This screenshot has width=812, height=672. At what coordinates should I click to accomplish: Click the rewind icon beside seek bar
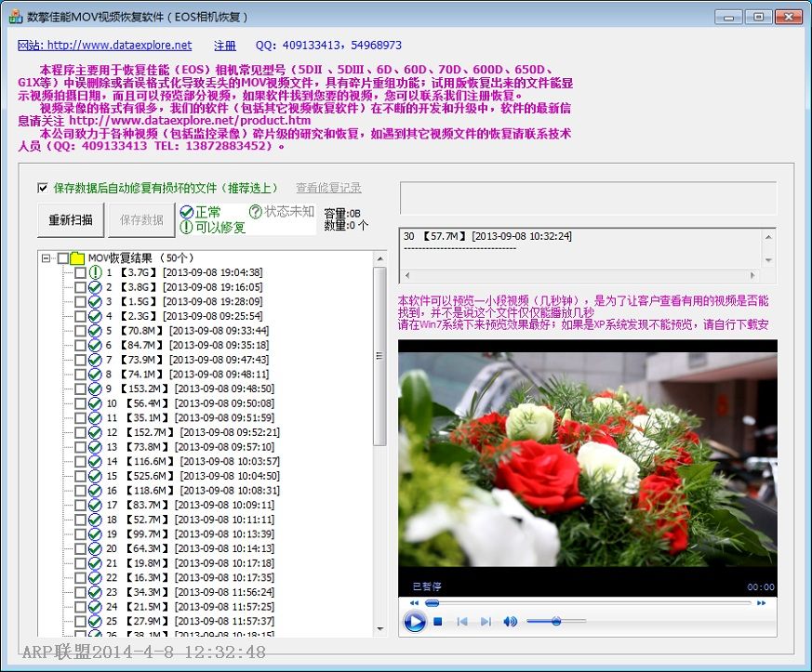point(414,603)
